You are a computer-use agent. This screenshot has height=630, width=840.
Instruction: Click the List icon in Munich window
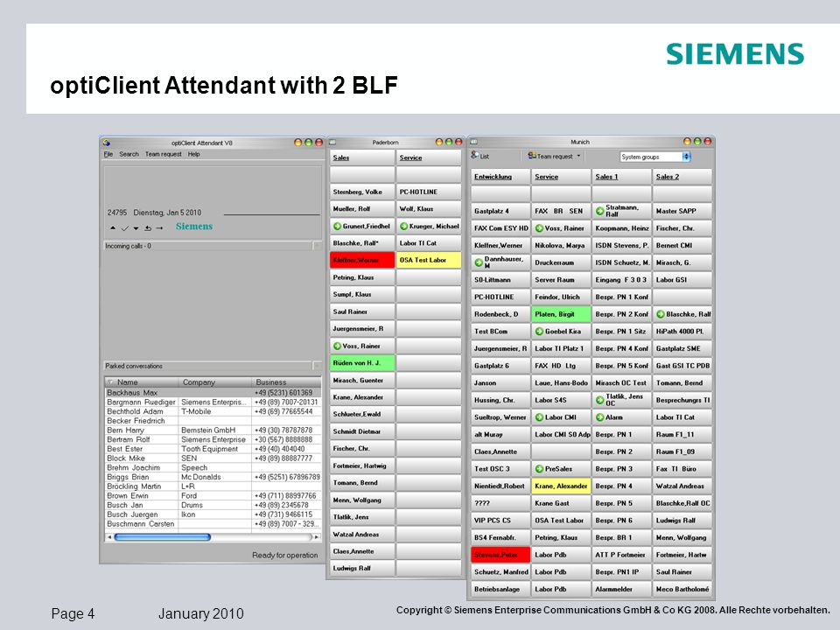pyautogui.click(x=475, y=156)
